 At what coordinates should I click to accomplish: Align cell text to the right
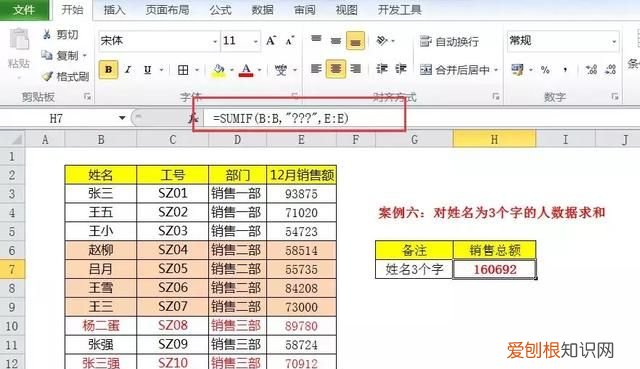coord(356,69)
